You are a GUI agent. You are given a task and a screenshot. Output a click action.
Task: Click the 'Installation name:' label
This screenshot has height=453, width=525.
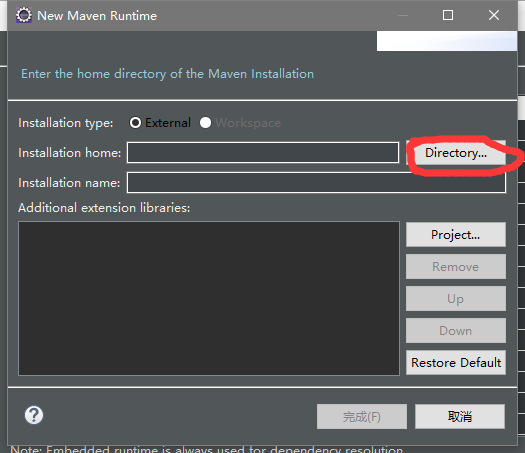click(69, 183)
